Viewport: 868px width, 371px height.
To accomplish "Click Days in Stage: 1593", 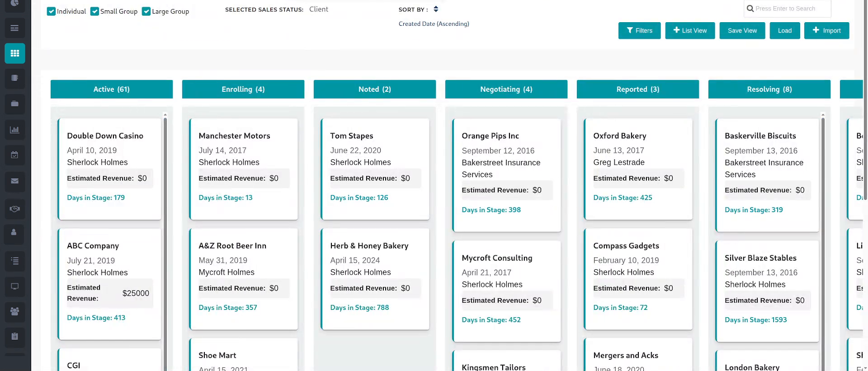I will tap(755, 320).
